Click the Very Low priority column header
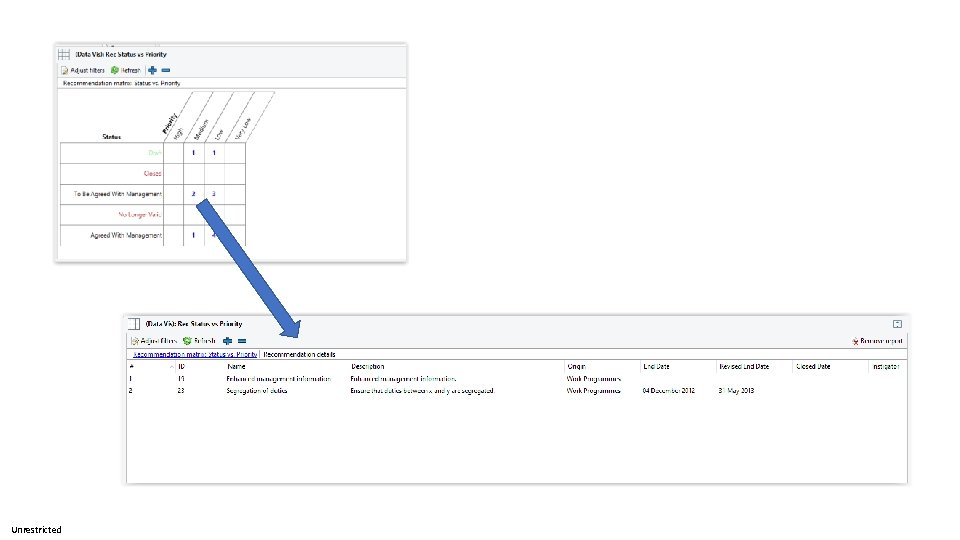The height and width of the screenshot is (540, 960). (x=243, y=128)
